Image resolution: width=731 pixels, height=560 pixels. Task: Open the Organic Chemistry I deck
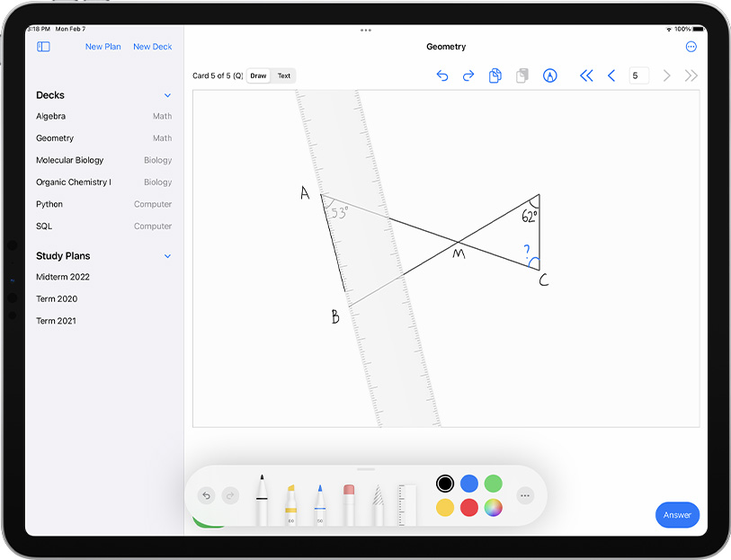click(x=74, y=182)
